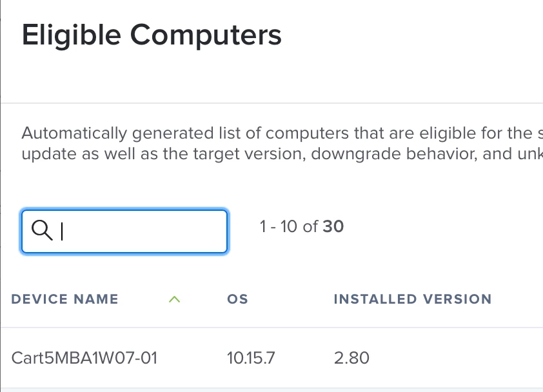Image resolution: width=543 pixels, height=392 pixels.
Task: Click the Eligible Computers heading
Action: tap(152, 35)
